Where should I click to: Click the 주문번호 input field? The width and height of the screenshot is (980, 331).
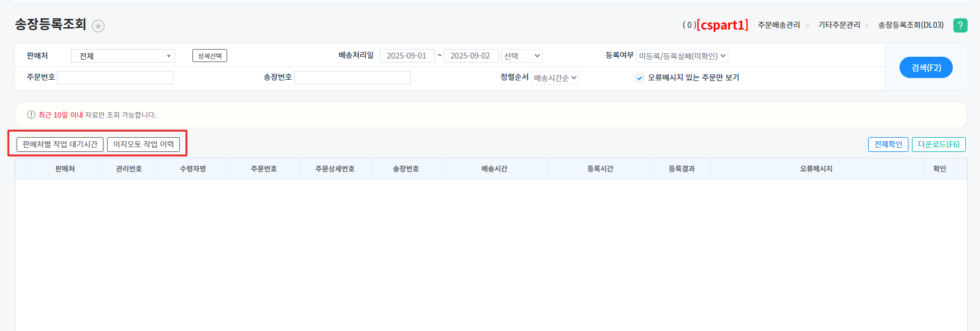115,78
